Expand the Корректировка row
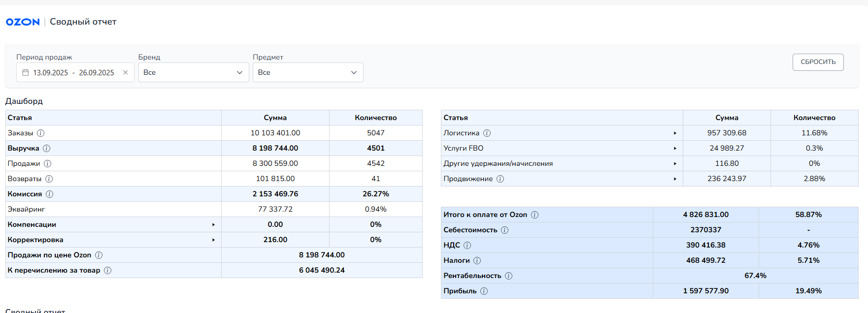868x313 pixels. [213, 240]
